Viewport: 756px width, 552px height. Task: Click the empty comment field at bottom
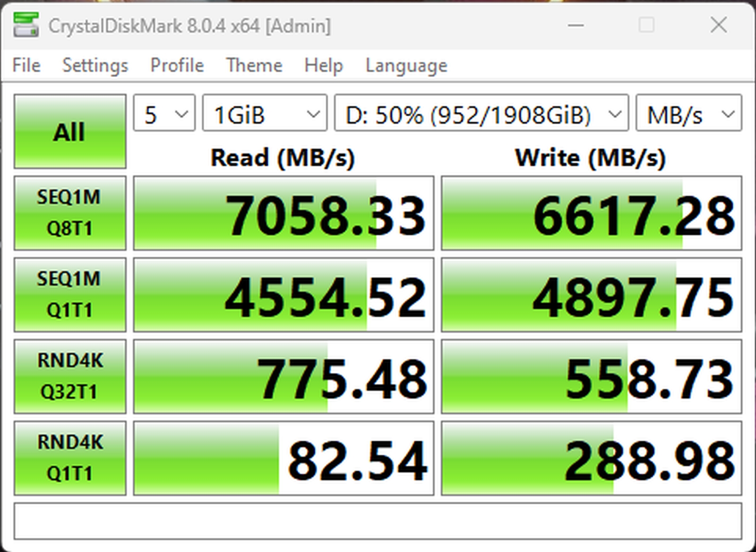[x=378, y=521]
